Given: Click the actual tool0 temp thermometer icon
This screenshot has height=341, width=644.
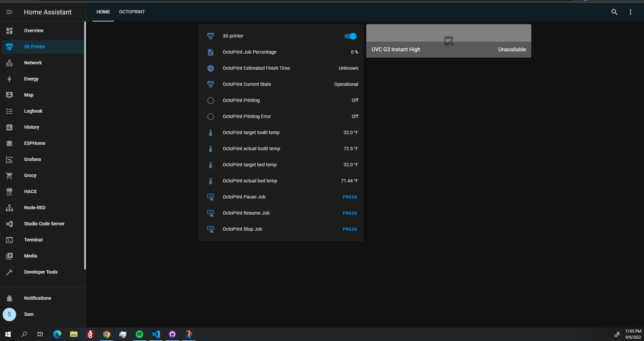Looking at the screenshot, I should 211,149.
